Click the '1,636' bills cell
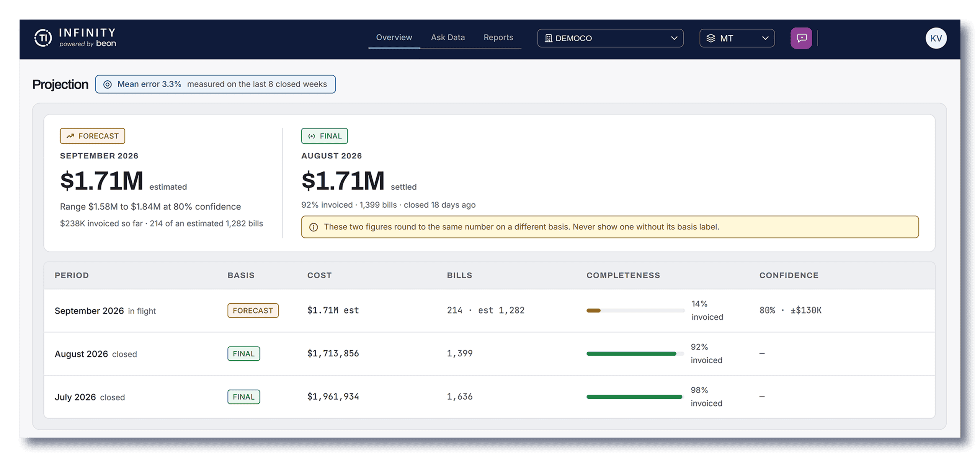The image size is (980, 470). [x=459, y=397]
